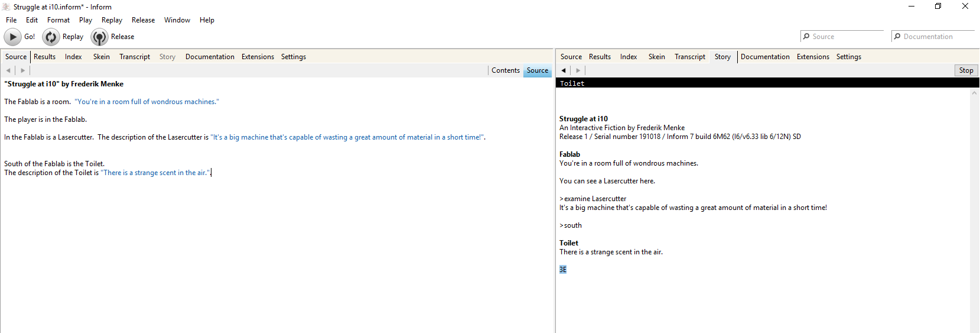Click the Release label in the toolbar
Viewport: 980px width, 333px height.
pyautogui.click(x=122, y=37)
